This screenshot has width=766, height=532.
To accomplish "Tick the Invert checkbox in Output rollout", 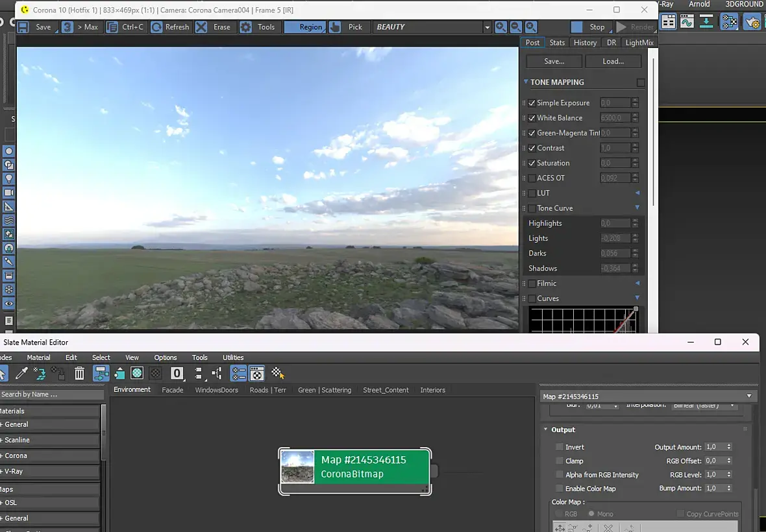I will (559, 447).
